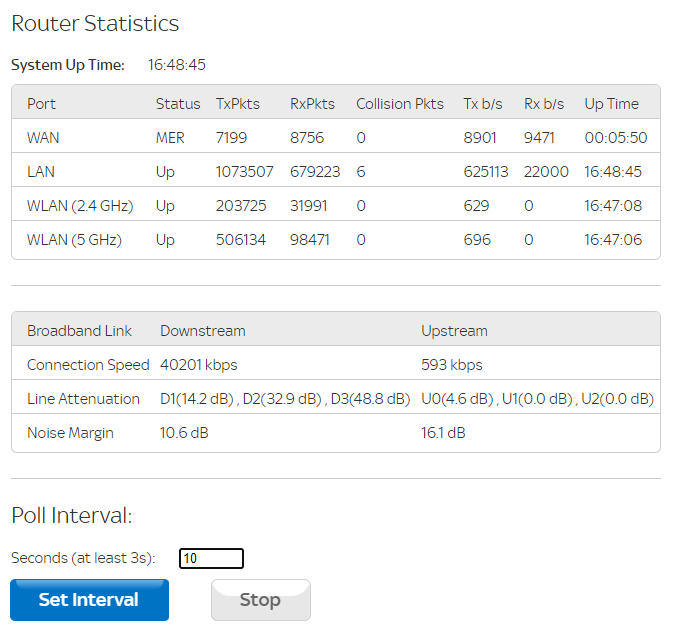Select the upstream line attenuation values
This screenshot has height=644, width=674.
tap(538, 399)
